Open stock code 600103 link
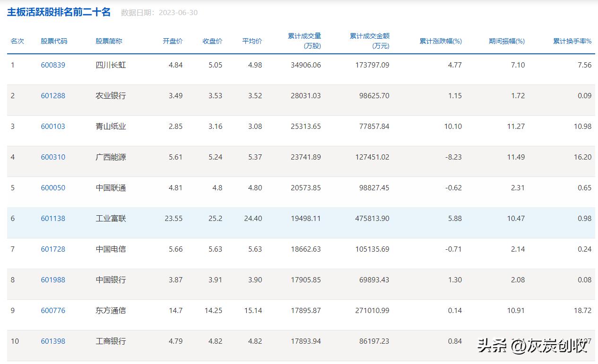598x364 pixels. (53, 127)
